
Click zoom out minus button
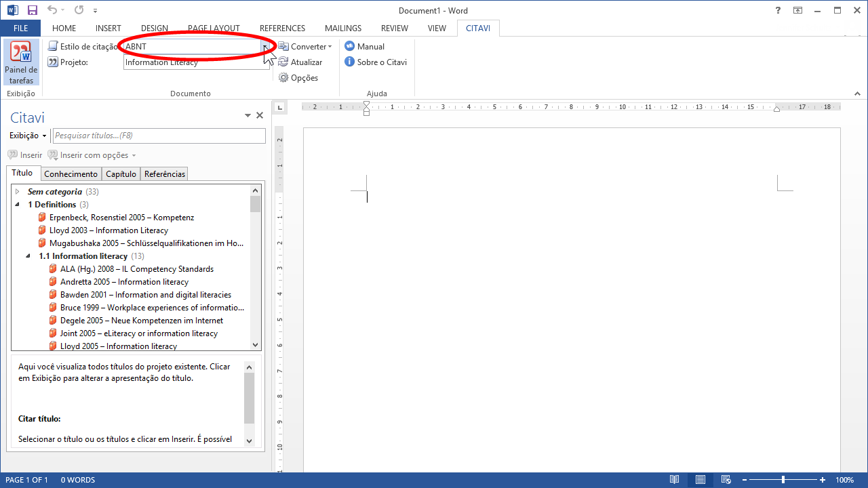[744, 480]
